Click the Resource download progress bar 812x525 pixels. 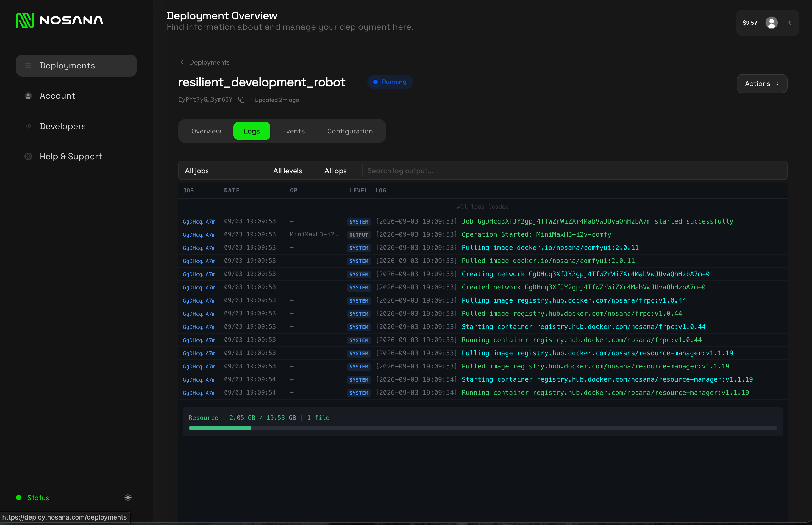[483, 428]
